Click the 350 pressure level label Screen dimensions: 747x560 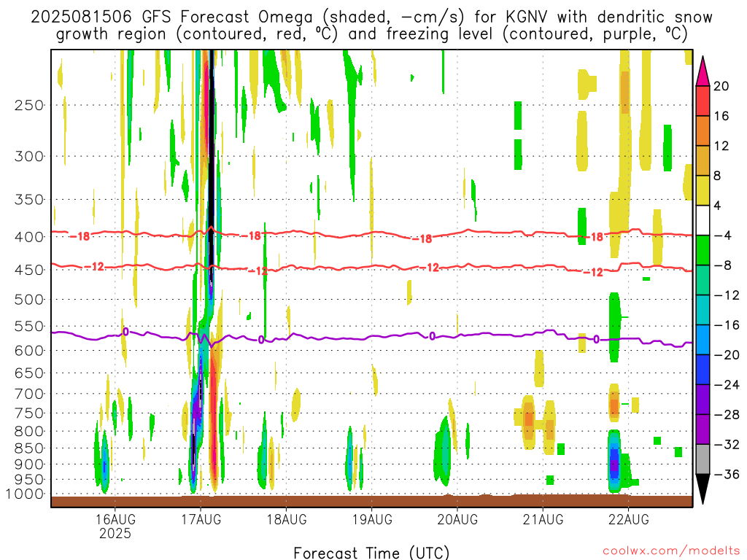(29, 200)
